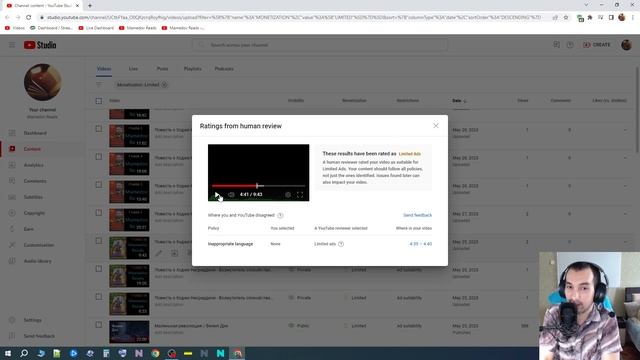The height and width of the screenshot is (360, 640).
Task: Select the checkbox of the 17:02 video row
Action: point(98,129)
